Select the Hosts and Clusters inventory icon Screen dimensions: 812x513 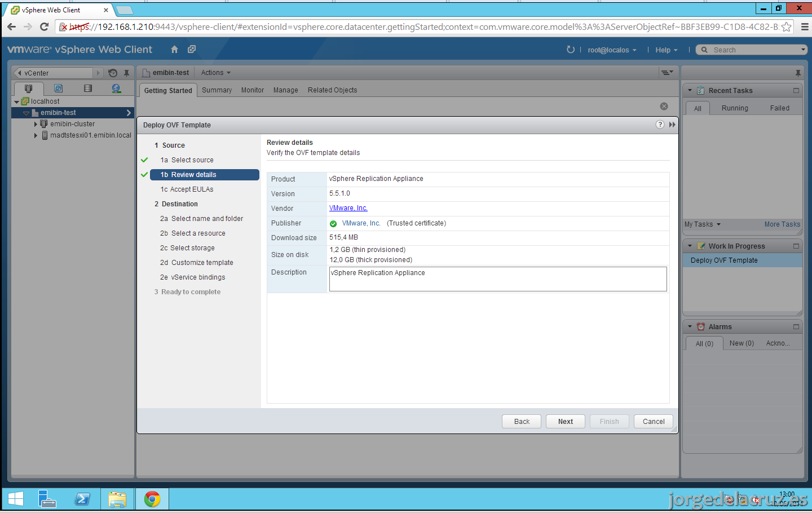(x=29, y=89)
